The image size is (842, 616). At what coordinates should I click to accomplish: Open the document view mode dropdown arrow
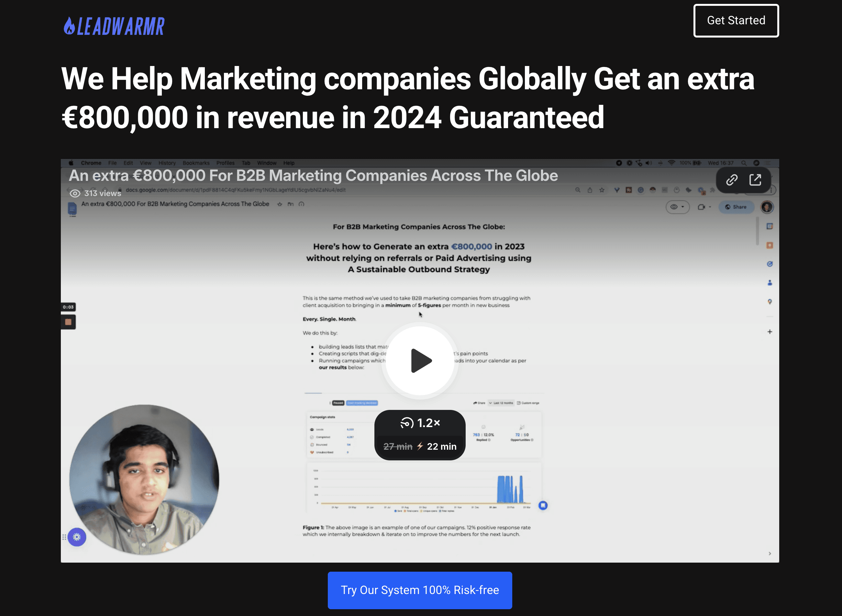tap(683, 207)
